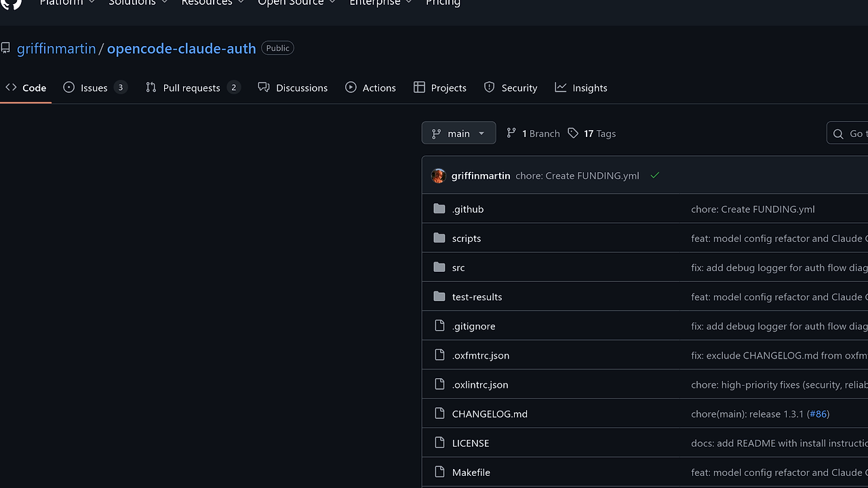Click the Issues circle-dot icon
Viewport: 868px width, 488px height.
tap(69, 87)
